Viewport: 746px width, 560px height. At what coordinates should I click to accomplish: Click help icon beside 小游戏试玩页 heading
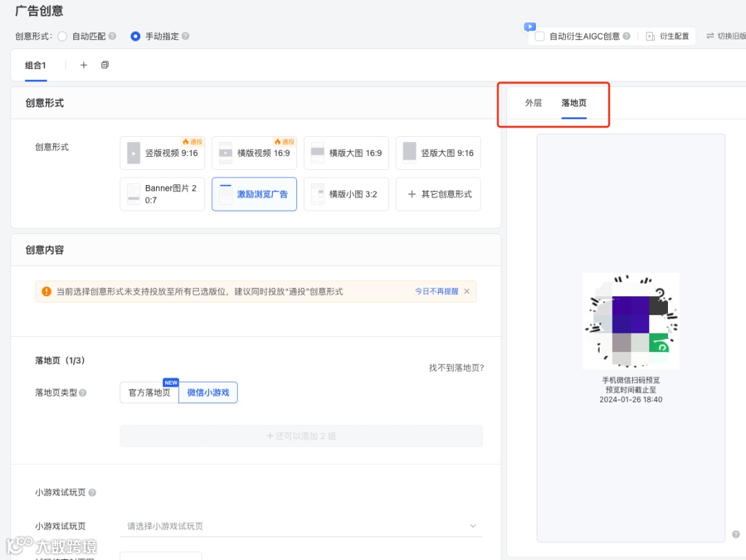point(93,492)
